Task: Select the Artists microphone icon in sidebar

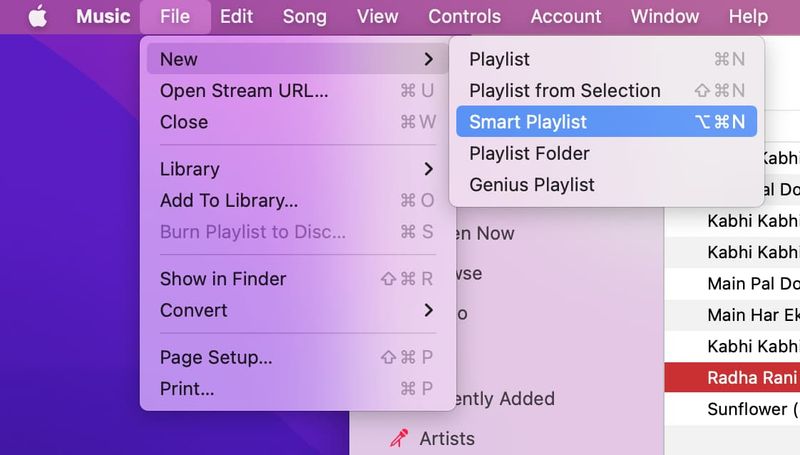Action: (x=399, y=438)
